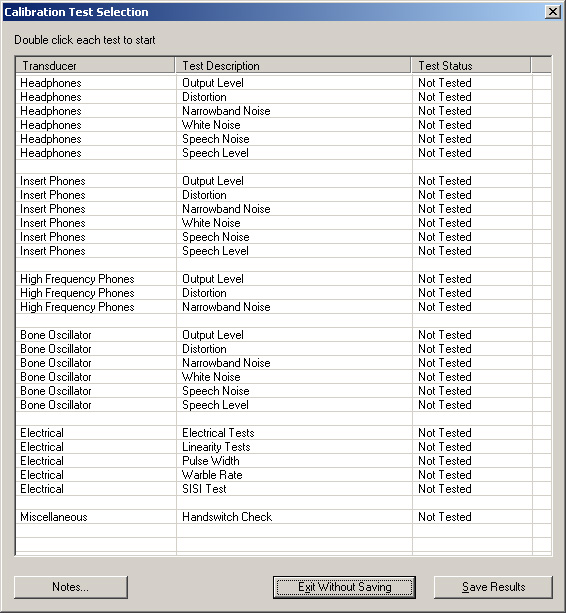
Task: Select the Electrical Linearity Tests row
Action: 283,447
